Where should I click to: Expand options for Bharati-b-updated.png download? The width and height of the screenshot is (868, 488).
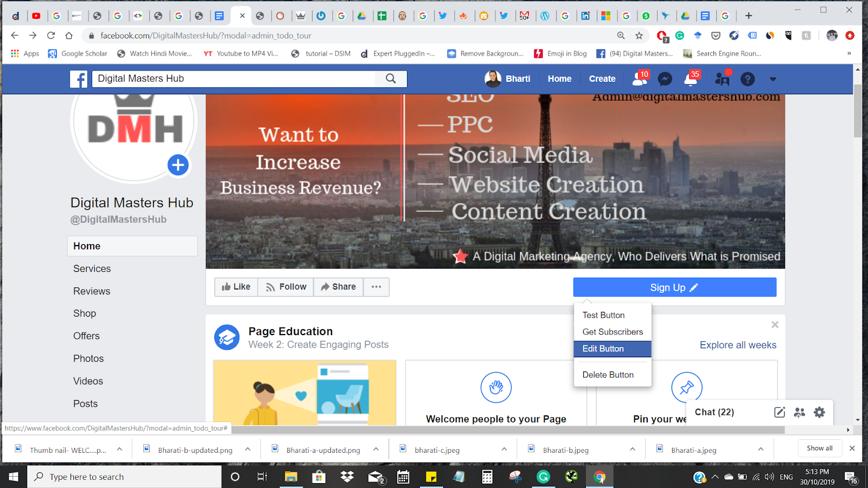247,450
